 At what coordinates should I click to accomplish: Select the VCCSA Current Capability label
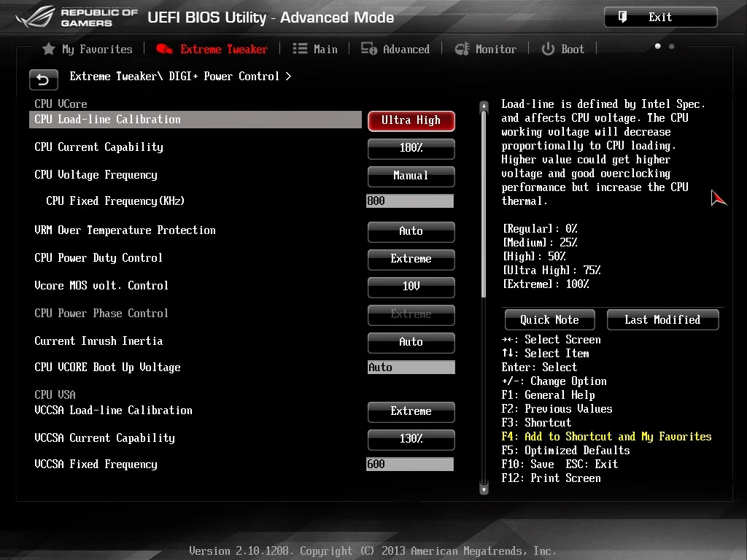[104, 438]
